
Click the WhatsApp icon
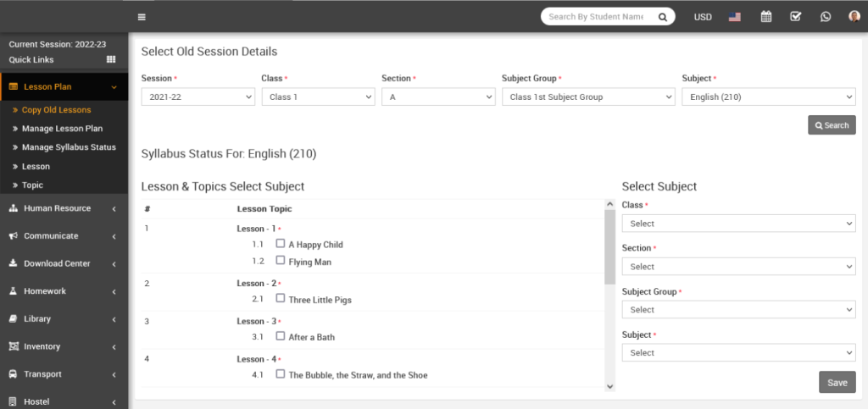pos(825,17)
